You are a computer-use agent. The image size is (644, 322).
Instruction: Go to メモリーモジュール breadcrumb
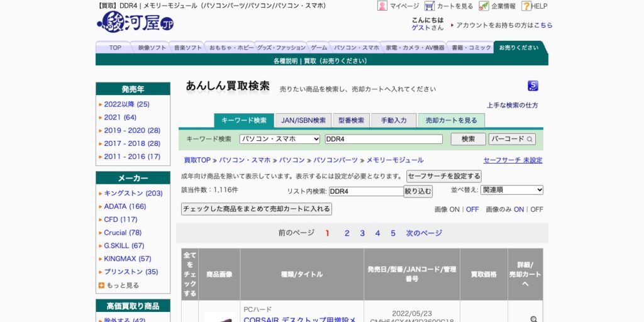(x=395, y=160)
